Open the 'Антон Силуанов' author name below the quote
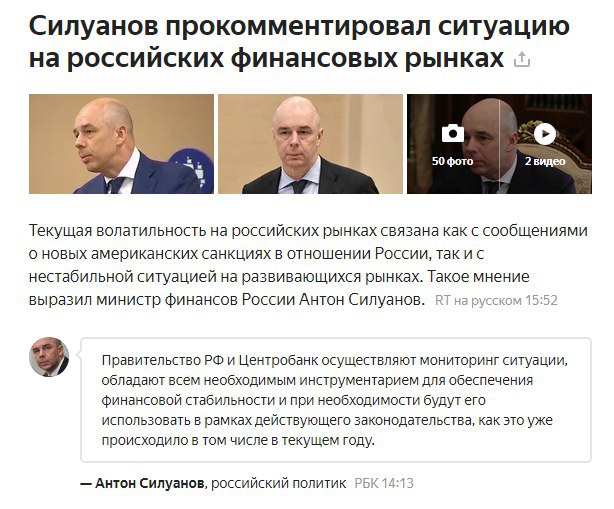Screen dimensions: 614x509 [x=150, y=483]
